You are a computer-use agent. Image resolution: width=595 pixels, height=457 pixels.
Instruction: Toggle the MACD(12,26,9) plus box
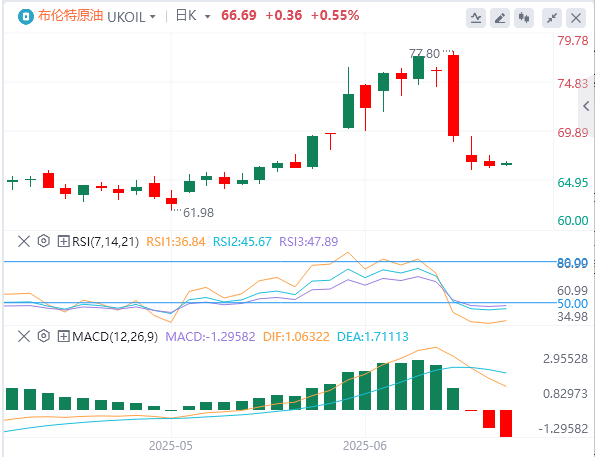pyautogui.click(x=63, y=336)
